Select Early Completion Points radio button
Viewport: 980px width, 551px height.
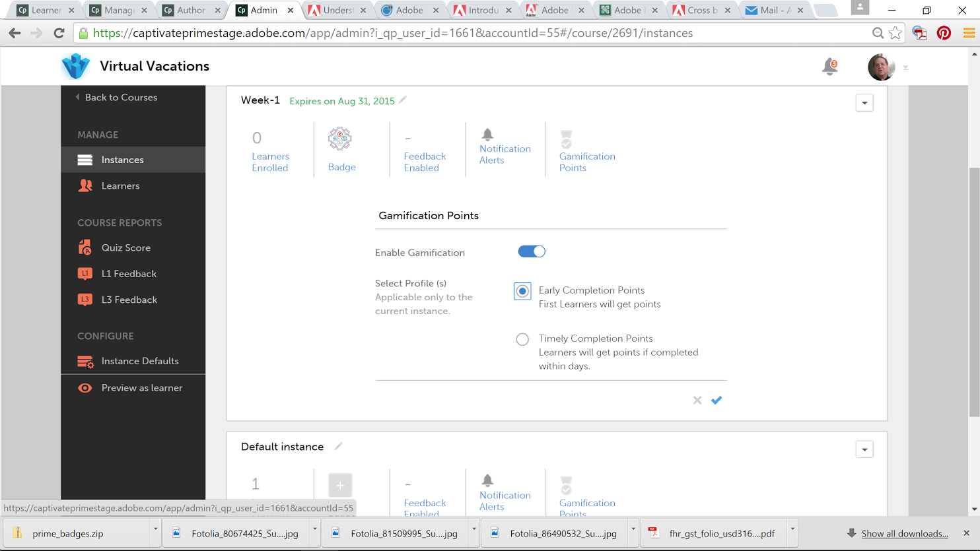522,291
